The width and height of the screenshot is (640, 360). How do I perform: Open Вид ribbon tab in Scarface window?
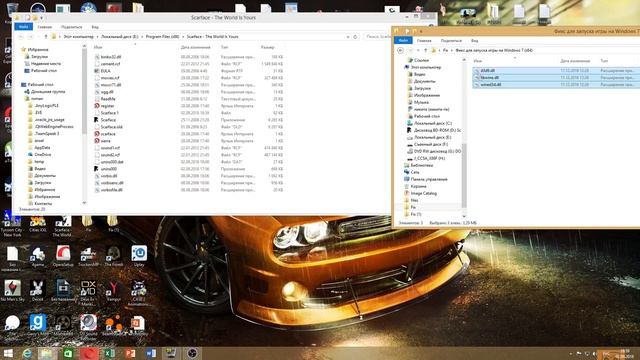95,27
